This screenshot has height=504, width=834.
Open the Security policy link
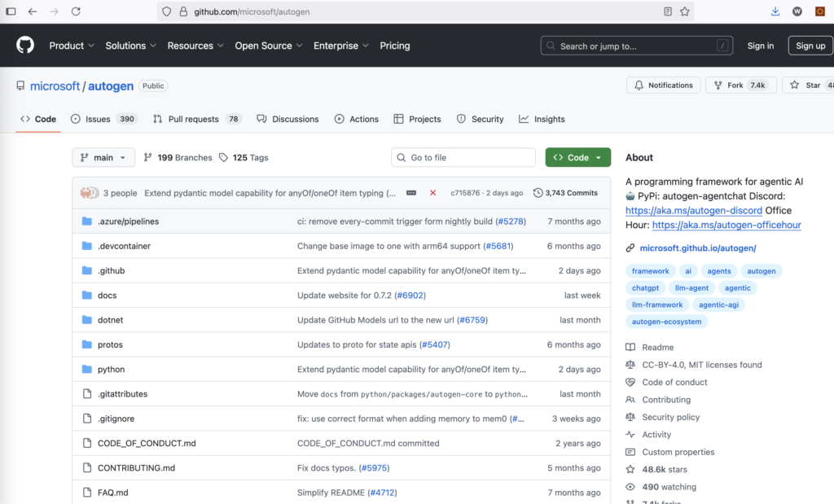[x=671, y=418]
